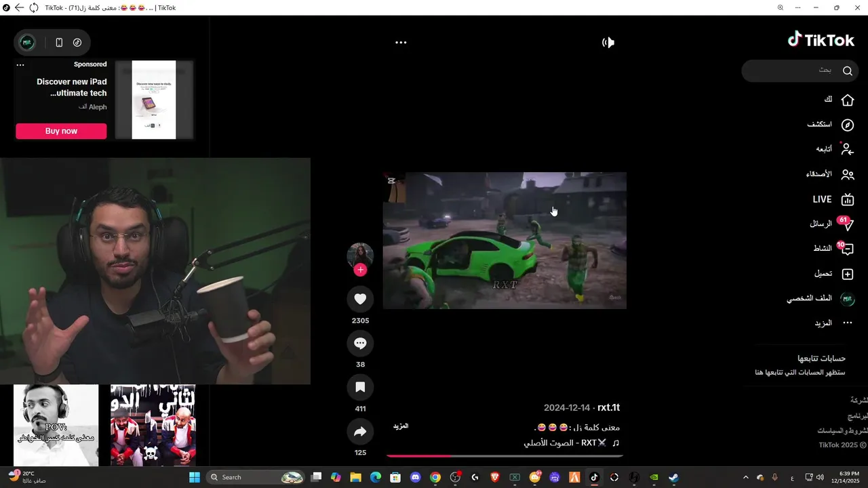
Task: Open Messages (الرسائل) with 61 badge
Action: pyautogui.click(x=846, y=224)
